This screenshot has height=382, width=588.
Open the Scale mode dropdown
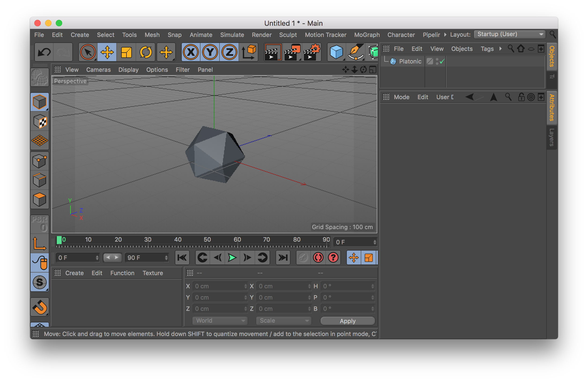click(x=284, y=321)
